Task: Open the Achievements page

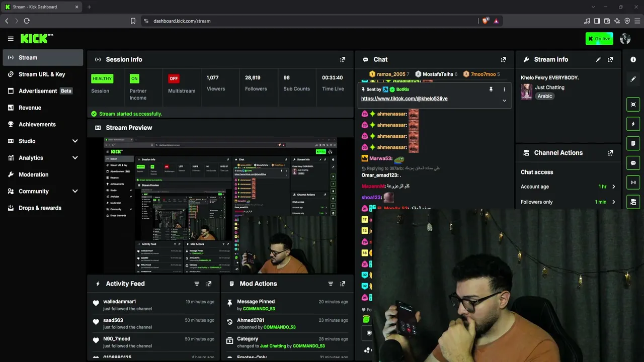Action: [43, 124]
